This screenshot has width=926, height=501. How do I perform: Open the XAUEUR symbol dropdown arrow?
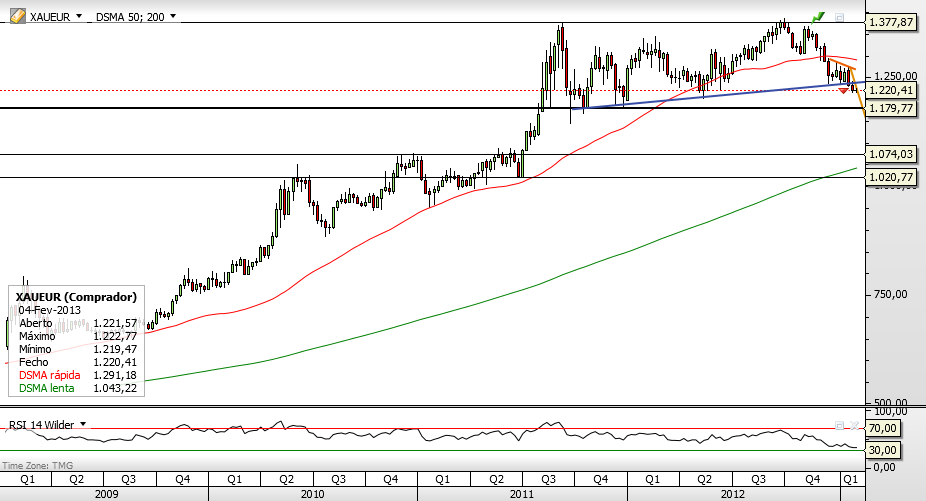(x=79, y=17)
